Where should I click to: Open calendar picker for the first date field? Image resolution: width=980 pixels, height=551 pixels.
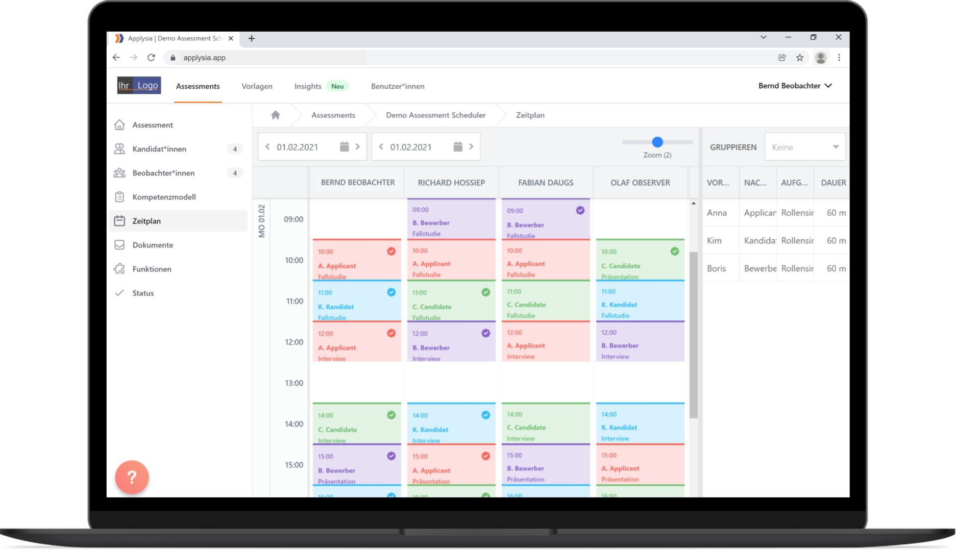point(345,147)
